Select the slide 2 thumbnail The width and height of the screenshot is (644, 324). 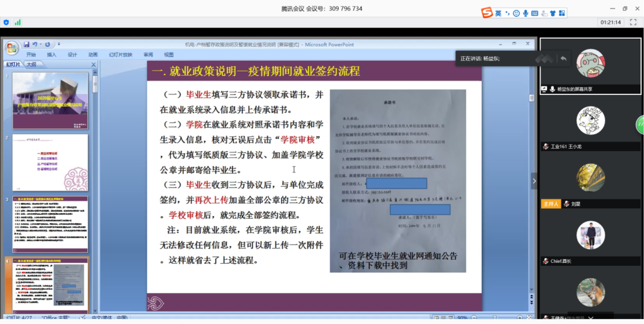(x=50, y=162)
